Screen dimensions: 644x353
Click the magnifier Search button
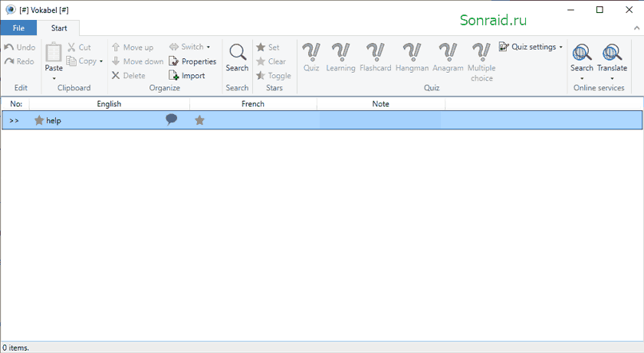(x=237, y=57)
